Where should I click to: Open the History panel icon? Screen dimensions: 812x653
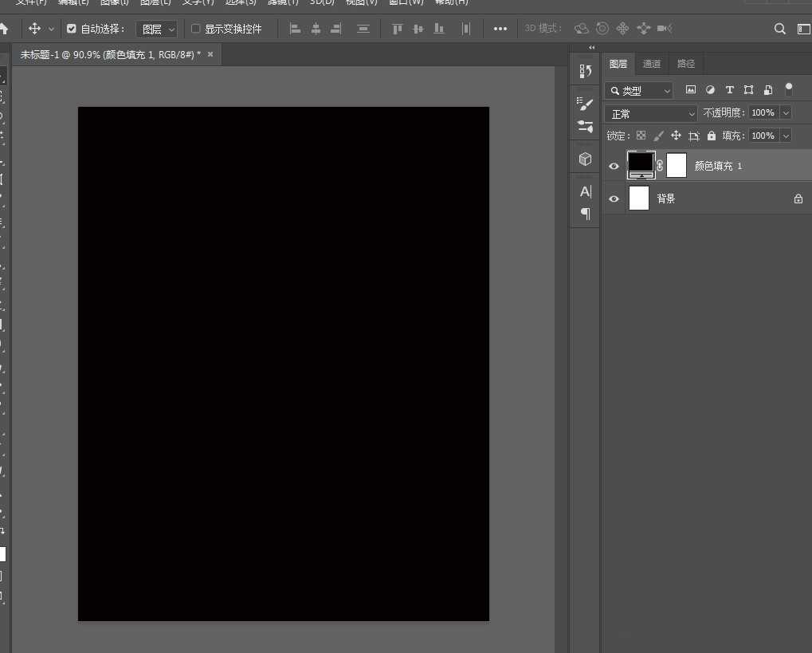[x=586, y=71]
